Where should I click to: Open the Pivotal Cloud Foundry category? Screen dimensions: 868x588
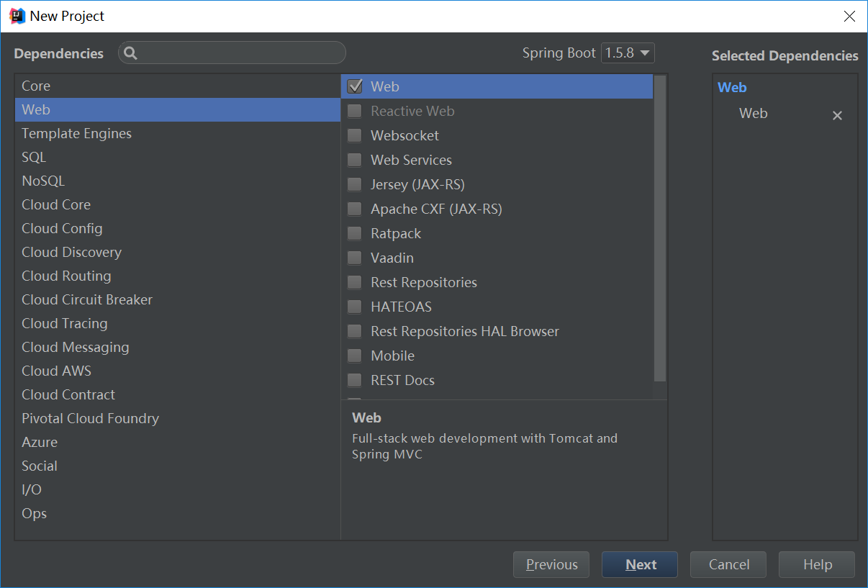[177, 418]
